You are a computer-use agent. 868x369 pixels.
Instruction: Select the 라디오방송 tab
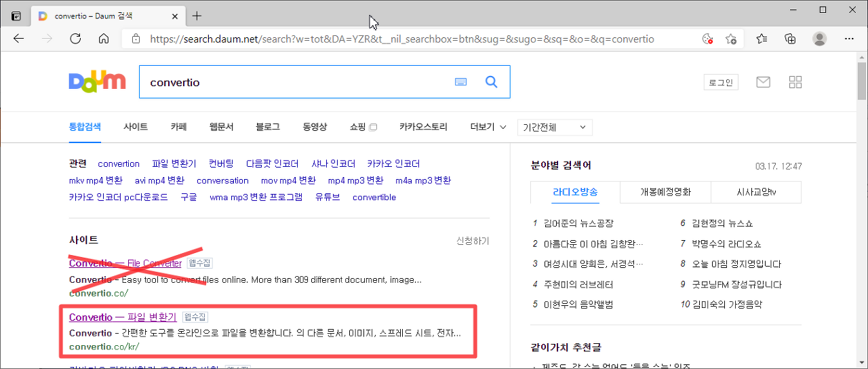575,192
